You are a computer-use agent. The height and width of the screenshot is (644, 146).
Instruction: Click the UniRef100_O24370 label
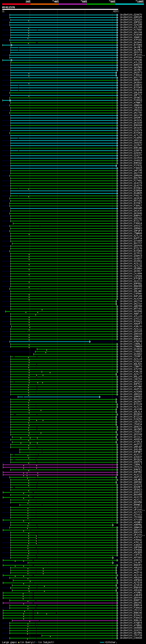[x=131, y=630]
